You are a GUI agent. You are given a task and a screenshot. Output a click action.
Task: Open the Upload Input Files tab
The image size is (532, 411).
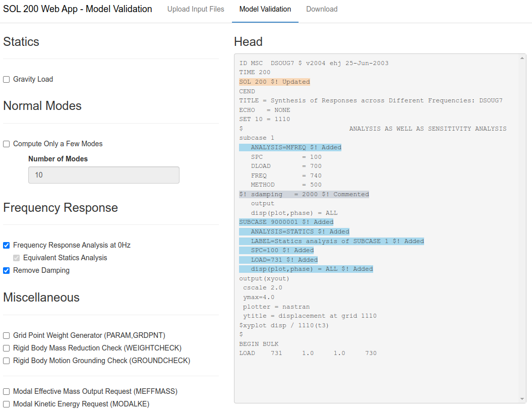(x=196, y=9)
